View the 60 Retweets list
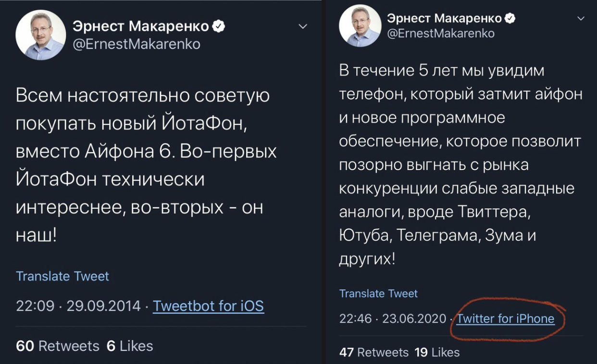 (58, 346)
